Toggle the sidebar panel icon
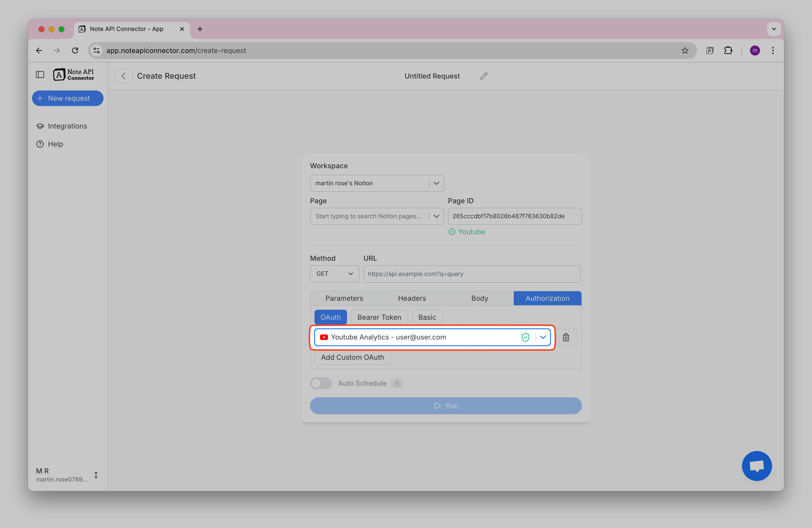Screen dimensions: 812x528 pos(40,74)
